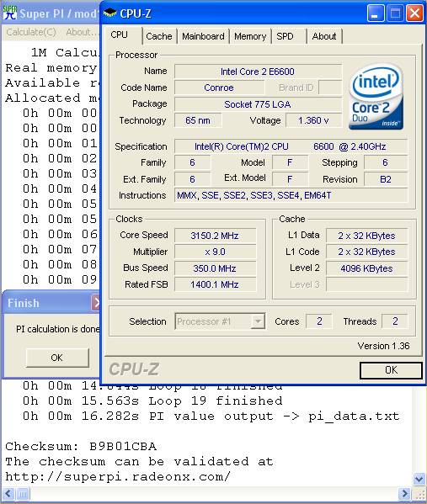Click the Instructions field 'MMX, SSE, SSE2...'
Screen dimensions: 427x504
tap(291, 195)
